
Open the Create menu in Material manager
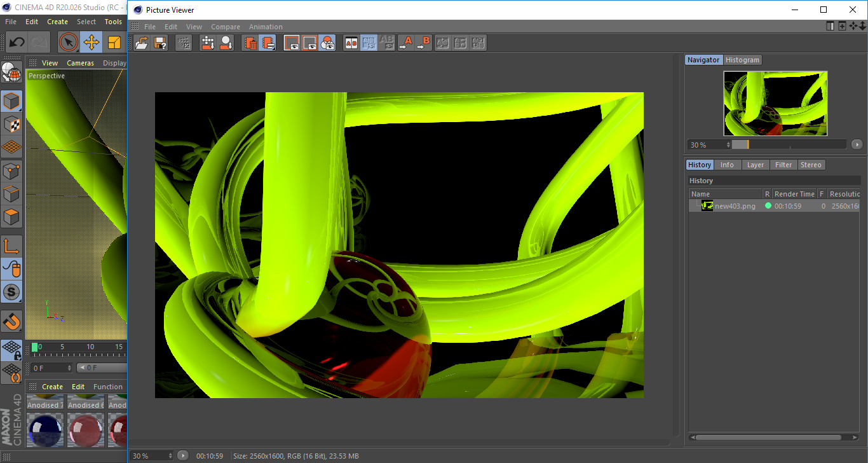(52, 387)
